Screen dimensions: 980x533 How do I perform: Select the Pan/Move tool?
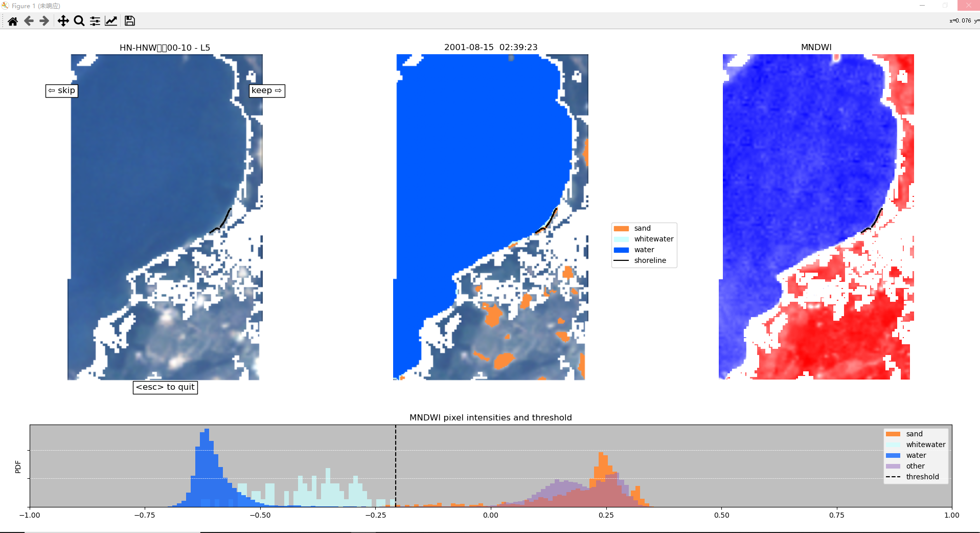point(63,20)
